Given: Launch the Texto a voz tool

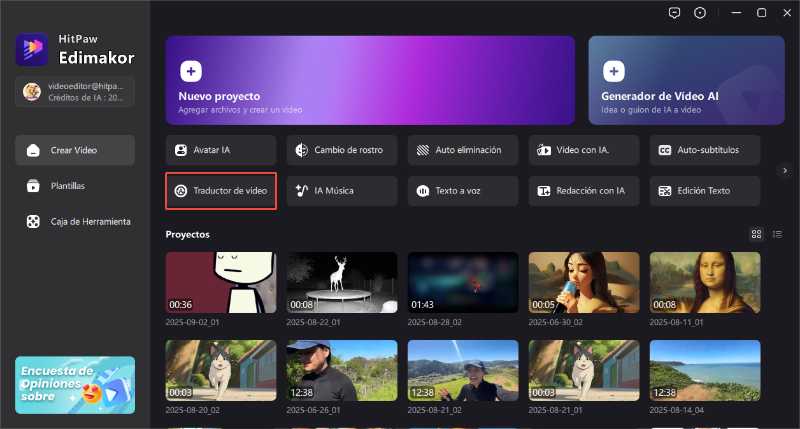Looking at the screenshot, I should click(462, 190).
